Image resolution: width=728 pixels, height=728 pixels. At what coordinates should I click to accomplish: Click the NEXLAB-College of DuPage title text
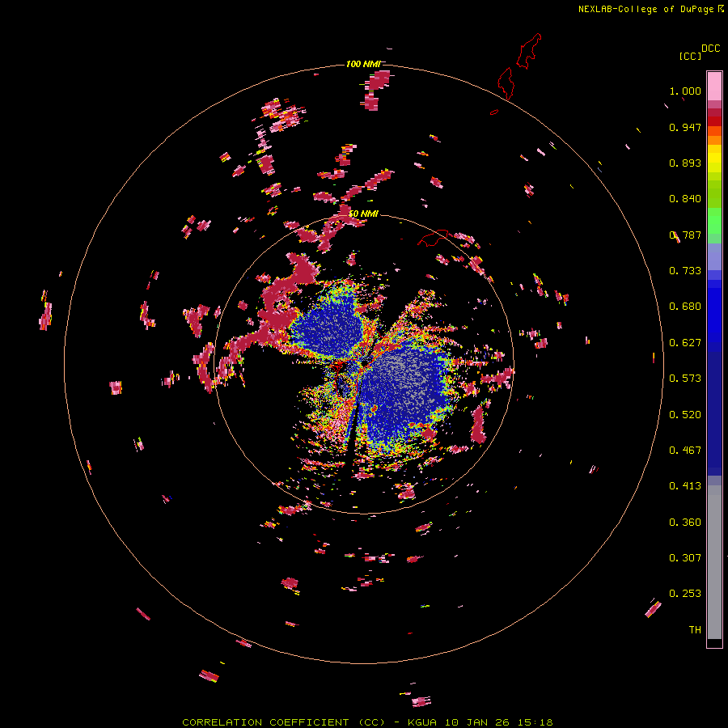pos(645,9)
